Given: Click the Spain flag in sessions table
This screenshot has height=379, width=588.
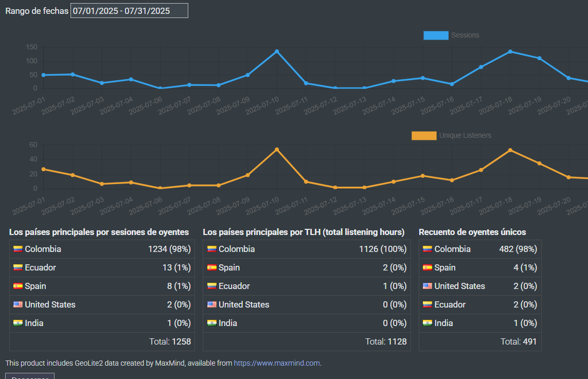Looking at the screenshot, I should click(18, 286).
